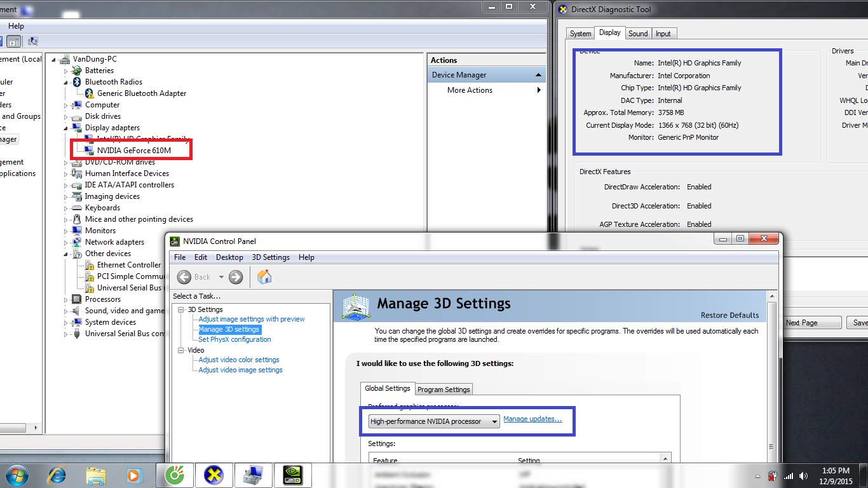Image resolution: width=868 pixels, height=488 pixels.
Task: Switch to System tab in DirectX tool
Action: tap(580, 34)
